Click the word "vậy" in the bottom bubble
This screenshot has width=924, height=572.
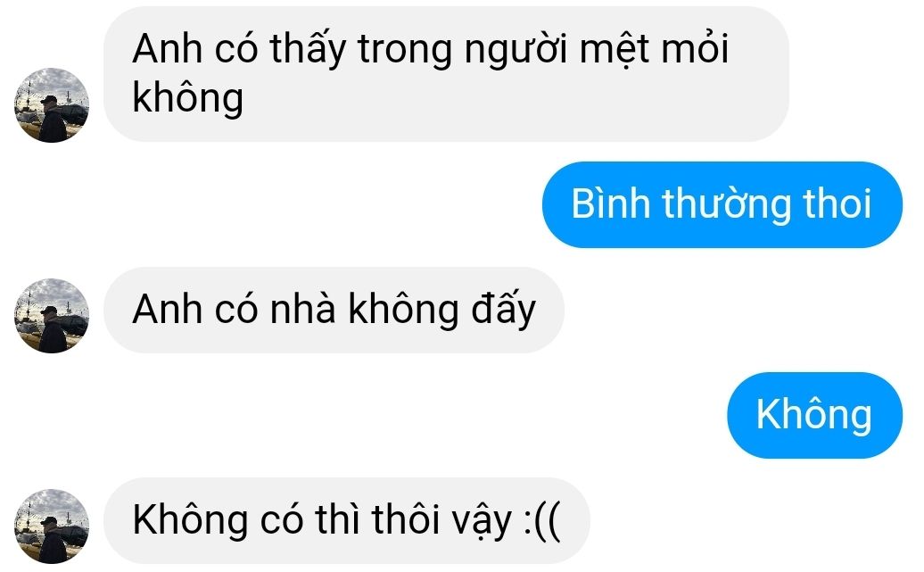(x=482, y=522)
